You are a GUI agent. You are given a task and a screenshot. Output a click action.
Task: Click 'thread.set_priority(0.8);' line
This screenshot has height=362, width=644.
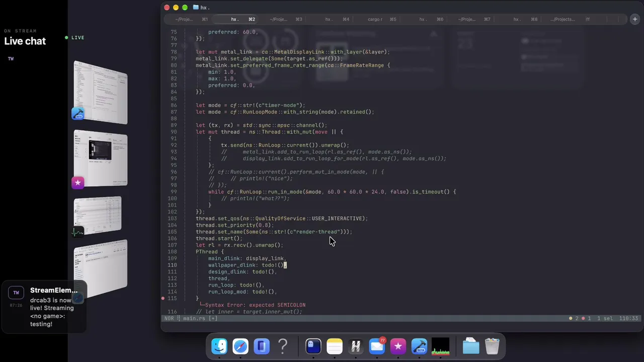click(x=235, y=225)
